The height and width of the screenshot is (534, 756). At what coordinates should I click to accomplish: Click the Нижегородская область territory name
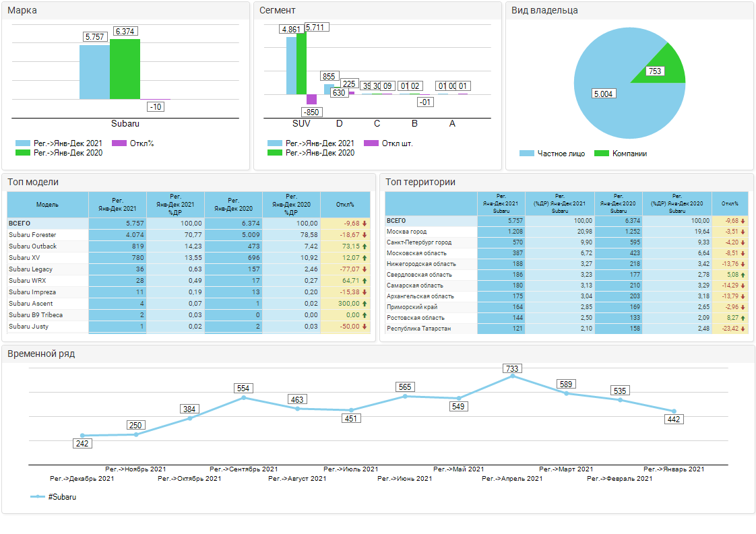[x=419, y=264]
